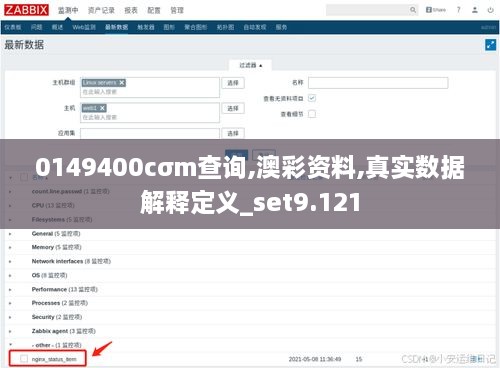Open the help question mark icon

tap(459, 10)
